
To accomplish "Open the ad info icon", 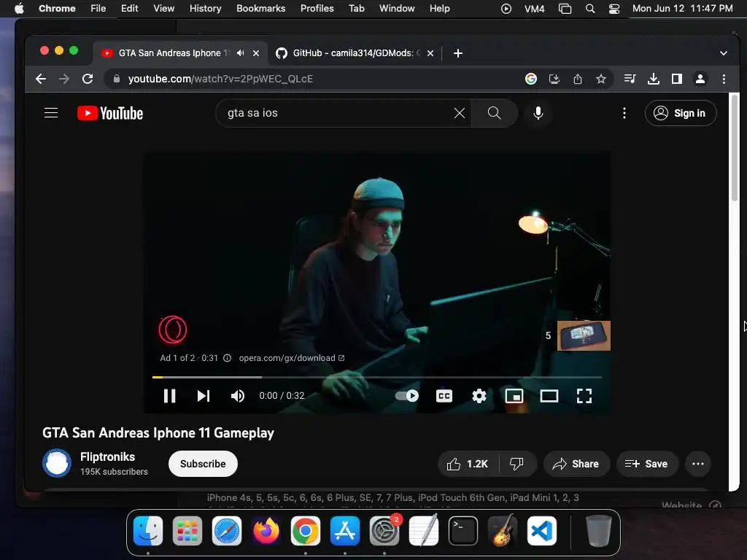I will point(228,358).
